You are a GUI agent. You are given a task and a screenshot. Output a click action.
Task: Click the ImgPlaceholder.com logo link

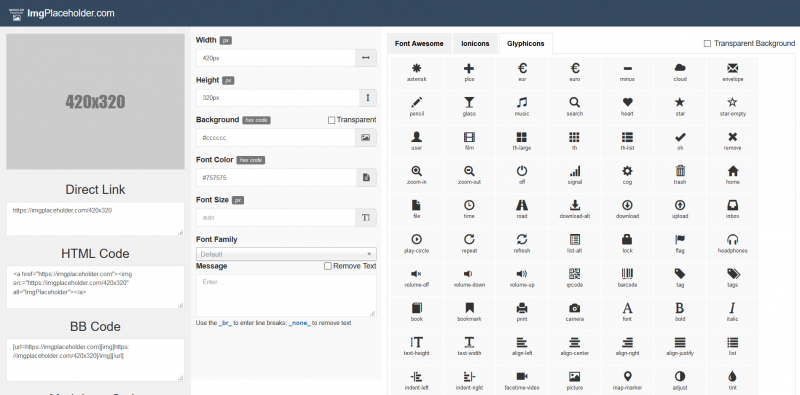click(63, 13)
